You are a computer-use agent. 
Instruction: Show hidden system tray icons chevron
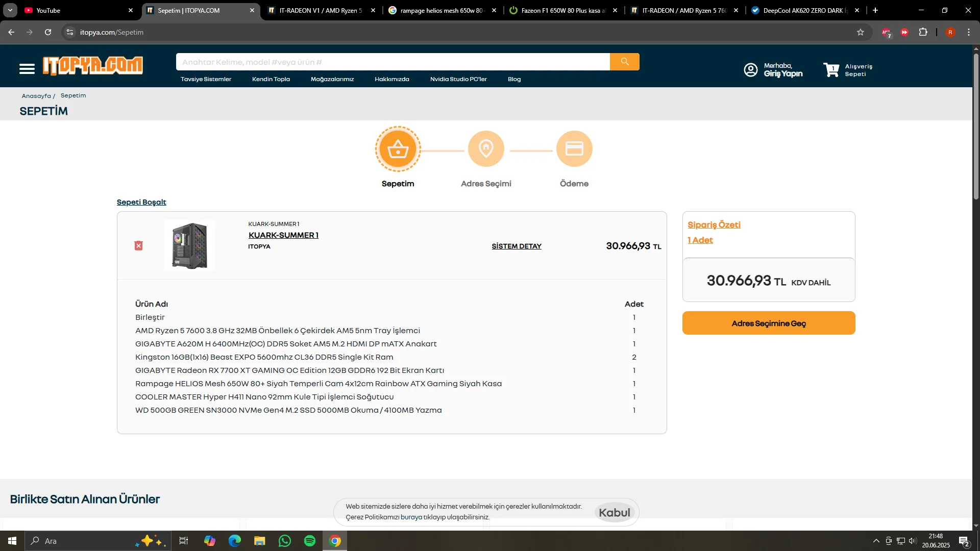876,541
